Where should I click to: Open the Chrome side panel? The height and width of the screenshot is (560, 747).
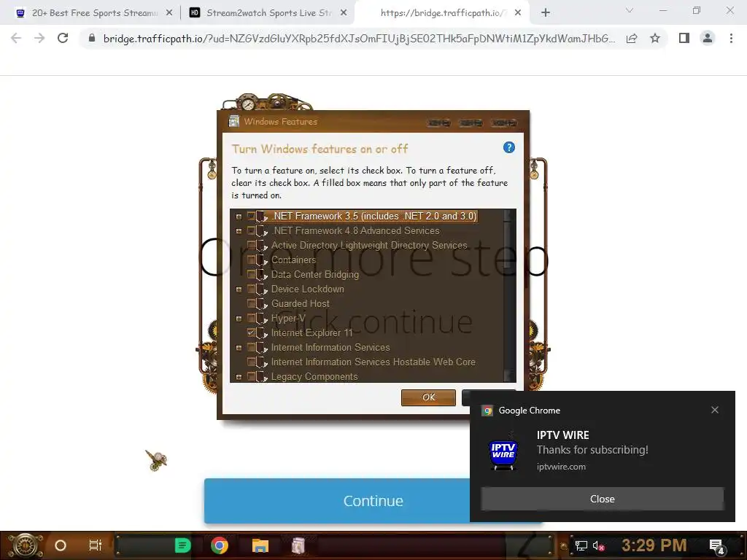pyautogui.click(x=684, y=38)
